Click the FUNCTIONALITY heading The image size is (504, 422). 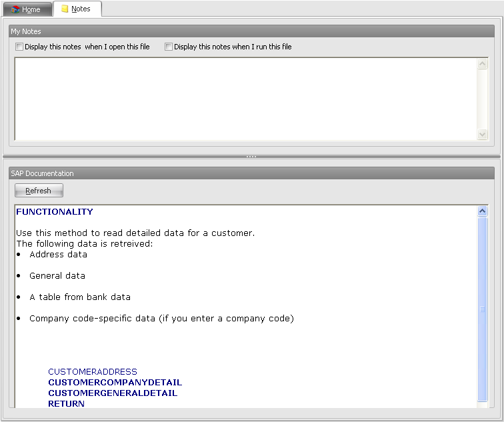click(x=55, y=212)
